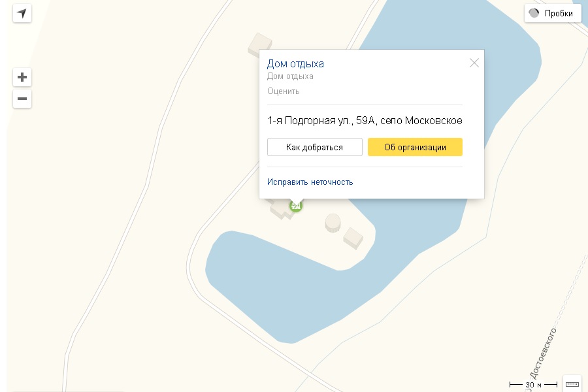Click the building above the popup's corner
This screenshot has width=588, height=392.
click(x=259, y=42)
